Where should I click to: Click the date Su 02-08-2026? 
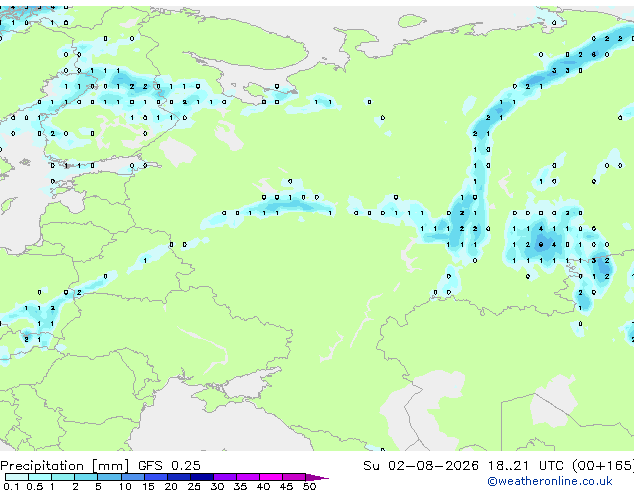[421, 466]
